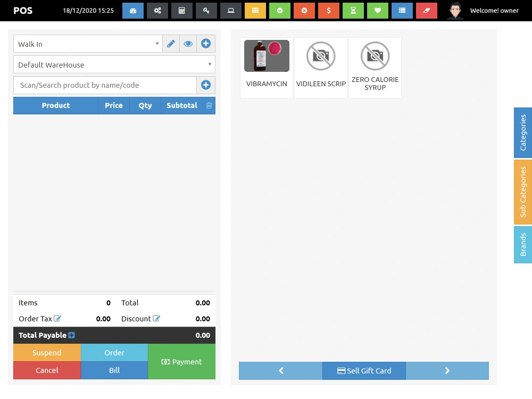Add new customer with plus icon
532x399 pixels.
205,44
